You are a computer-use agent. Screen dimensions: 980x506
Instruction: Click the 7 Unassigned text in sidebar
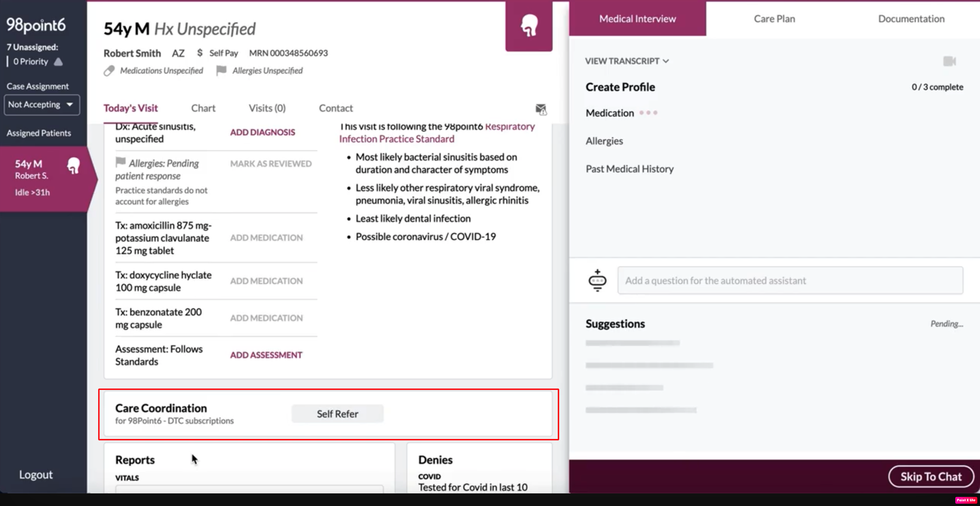pyautogui.click(x=32, y=47)
